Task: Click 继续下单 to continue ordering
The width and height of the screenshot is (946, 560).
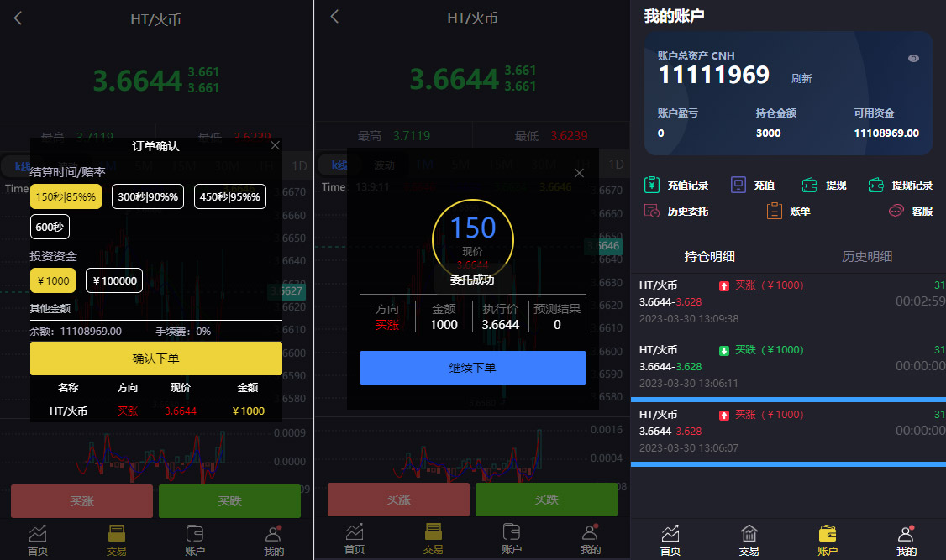Action: click(x=472, y=367)
